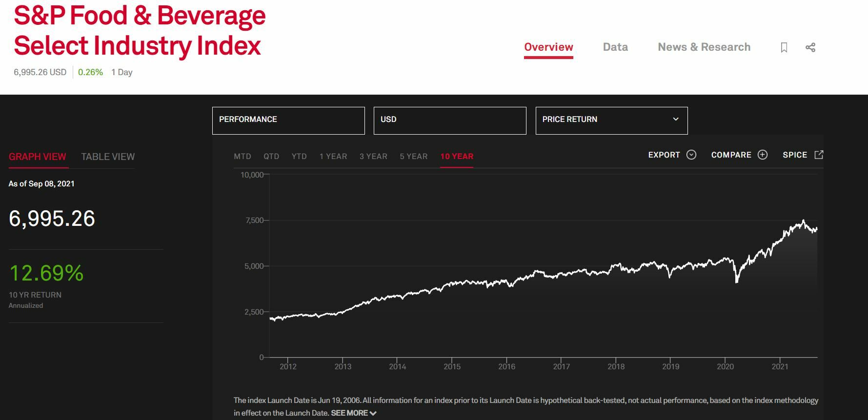The image size is (868, 420).
Task: Expand the See More disclaimer text
Action: coord(354,413)
